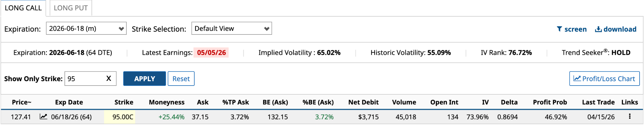Viewport: 644px width, 126px height.
Task: Click the Reset button
Action: tap(181, 79)
